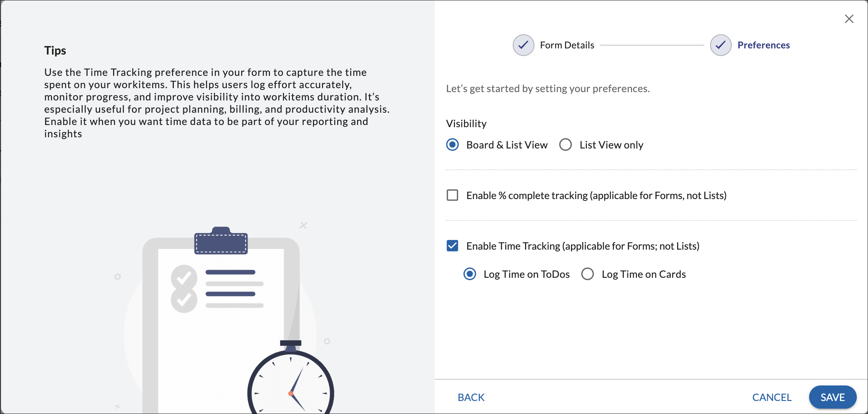Select List View only radio button
868x414 pixels.
coord(566,145)
